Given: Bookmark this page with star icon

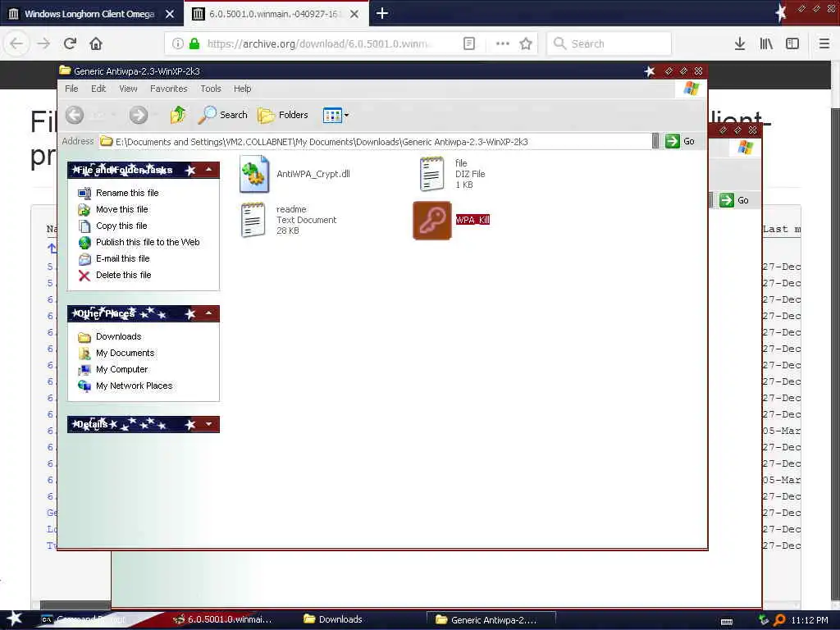Looking at the screenshot, I should (x=526, y=44).
